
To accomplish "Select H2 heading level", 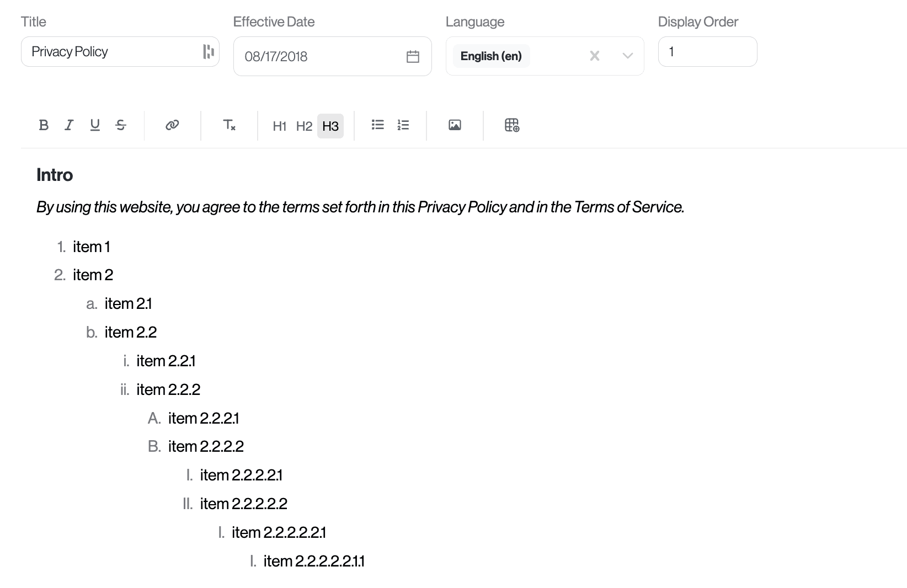I will 304,126.
